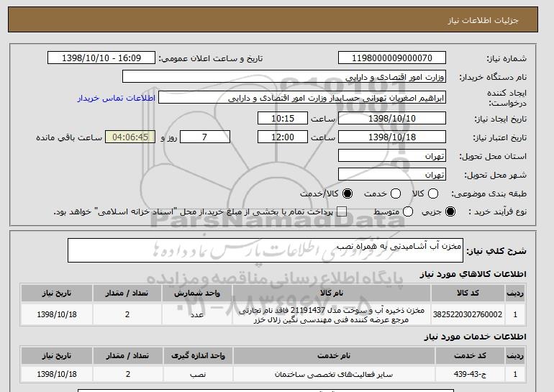This screenshot has width=554, height=392.
Task: Click the اطلاعات خدمات مورد نیاز heading
Action: (x=475, y=337)
